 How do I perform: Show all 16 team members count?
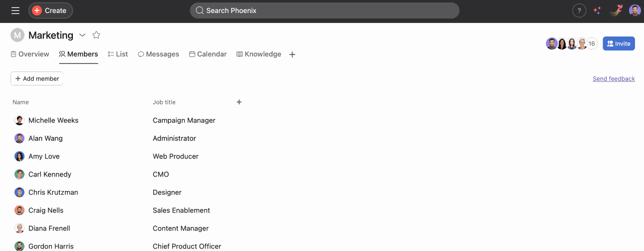pos(592,43)
